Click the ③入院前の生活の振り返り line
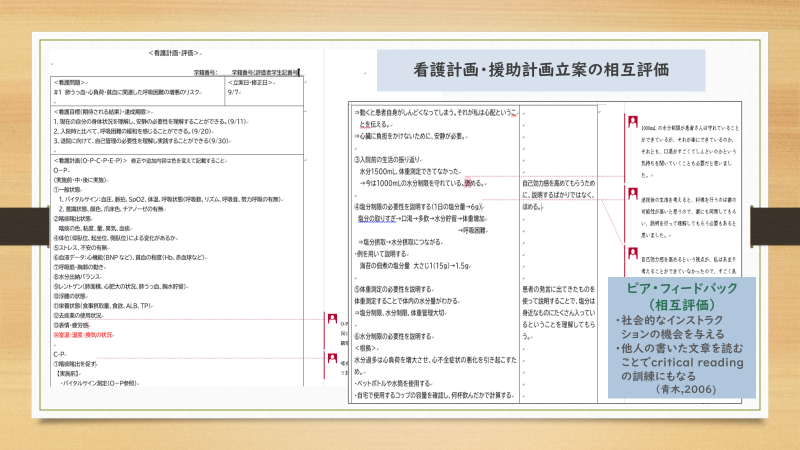The width and height of the screenshot is (800, 450). coord(388,160)
